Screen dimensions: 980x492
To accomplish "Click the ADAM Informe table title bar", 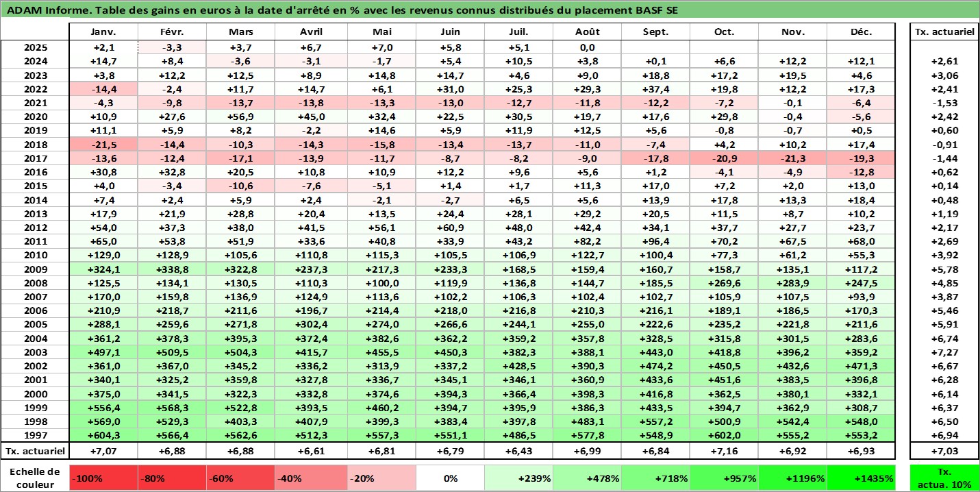I will (x=490, y=10).
